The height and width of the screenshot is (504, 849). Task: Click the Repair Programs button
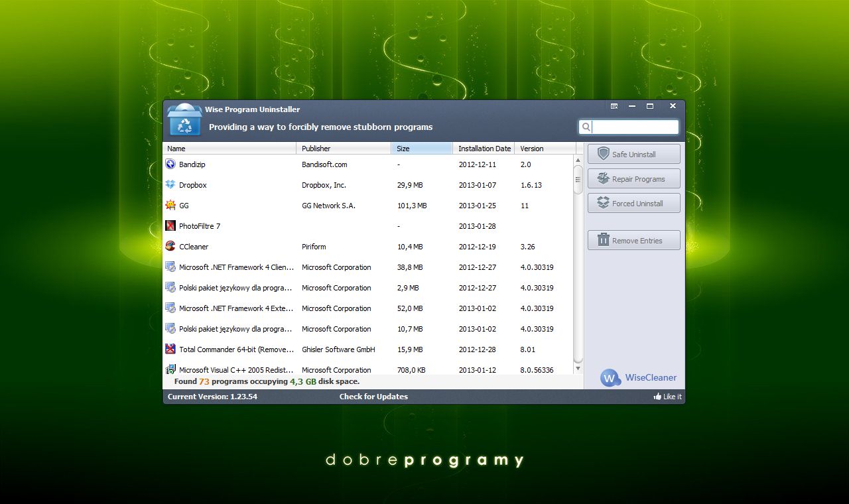pyautogui.click(x=633, y=178)
